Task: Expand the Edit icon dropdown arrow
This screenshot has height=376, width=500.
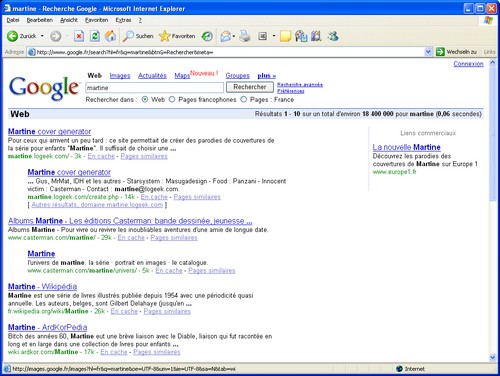Action: coord(274,36)
